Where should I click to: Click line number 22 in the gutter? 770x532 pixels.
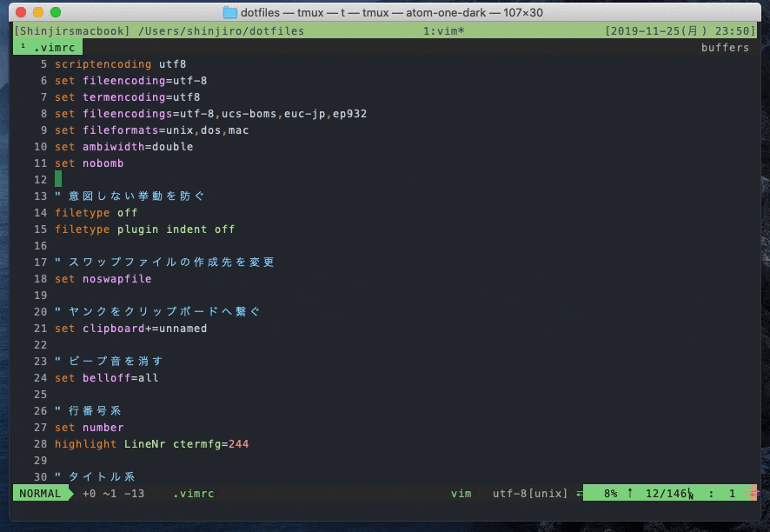click(x=40, y=345)
